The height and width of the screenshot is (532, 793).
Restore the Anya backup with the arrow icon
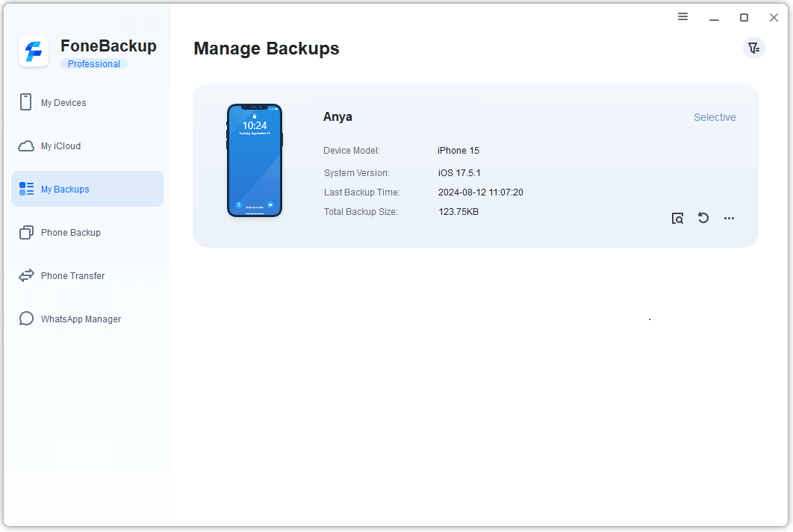tap(703, 218)
